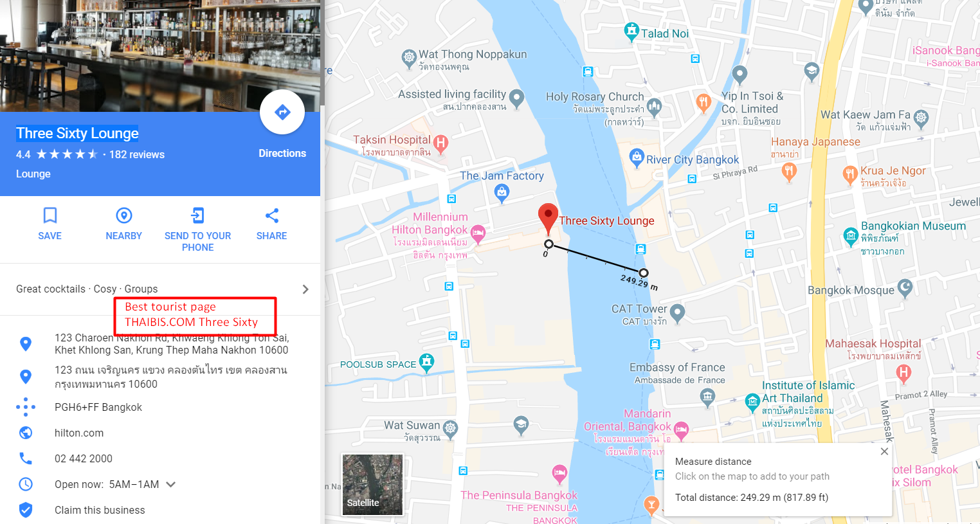Expand the opening hours dropdown arrow
This screenshot has width=980, height=524.
[171, 484]
